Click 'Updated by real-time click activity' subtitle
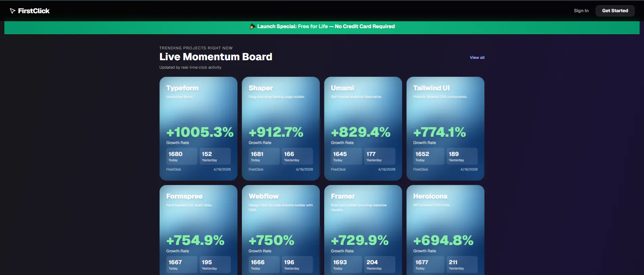Viewport: 644px width, 275px height. pos(190,67)
